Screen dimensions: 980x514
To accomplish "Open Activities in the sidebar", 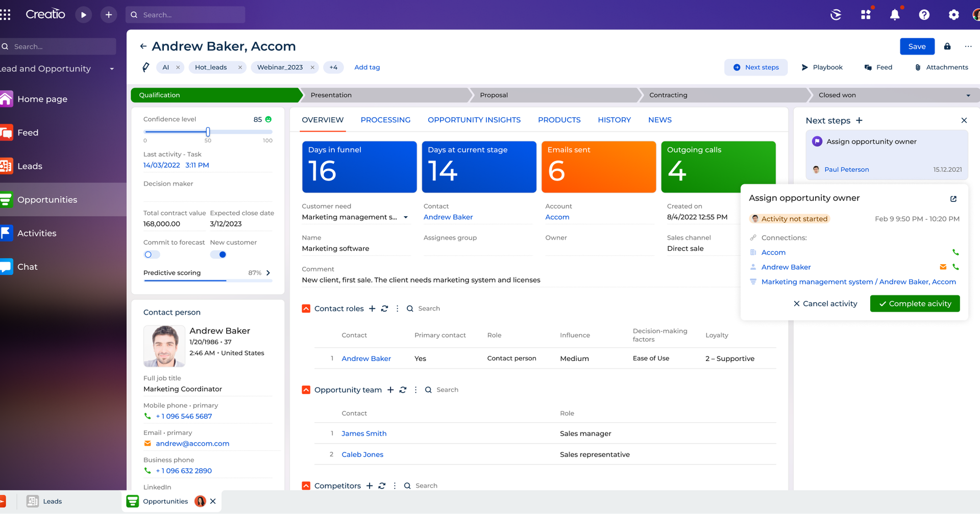I will (x=37, y=233).
